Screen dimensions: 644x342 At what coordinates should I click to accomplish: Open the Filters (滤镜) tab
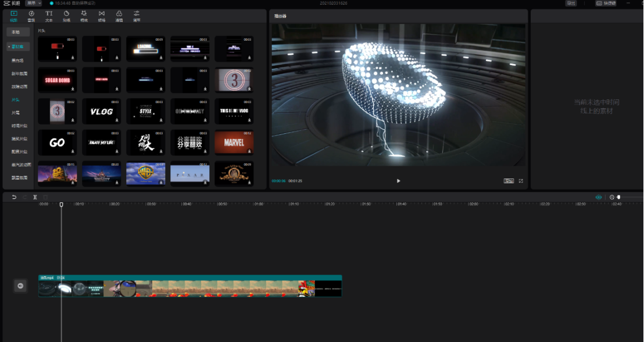pyautogui.click(x=119, y=15)
